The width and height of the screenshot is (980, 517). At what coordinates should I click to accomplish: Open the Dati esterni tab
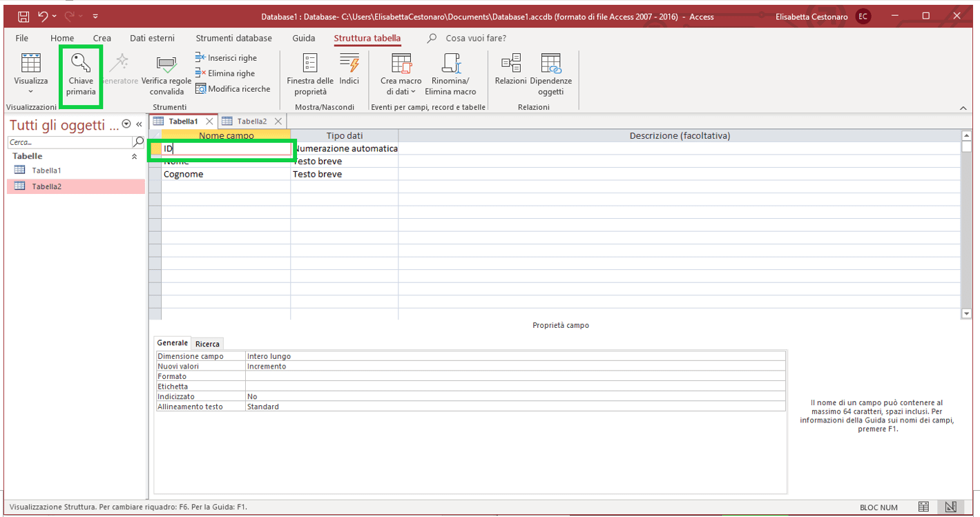pyautogui.click(x=152, y=38)
